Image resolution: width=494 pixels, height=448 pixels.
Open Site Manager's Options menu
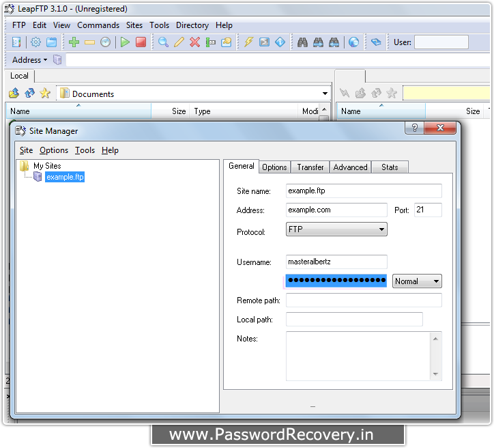[x=54, y=150]
